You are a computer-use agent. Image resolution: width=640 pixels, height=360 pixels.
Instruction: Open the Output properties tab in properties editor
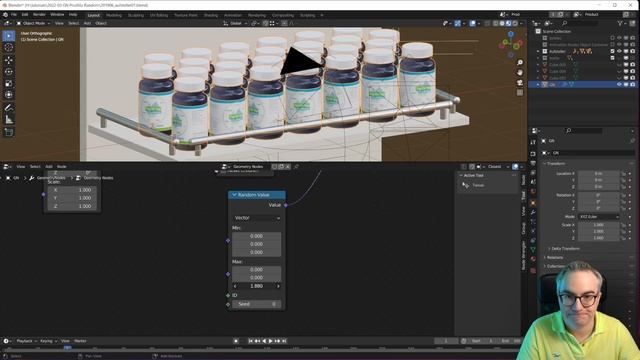(533, 163)
